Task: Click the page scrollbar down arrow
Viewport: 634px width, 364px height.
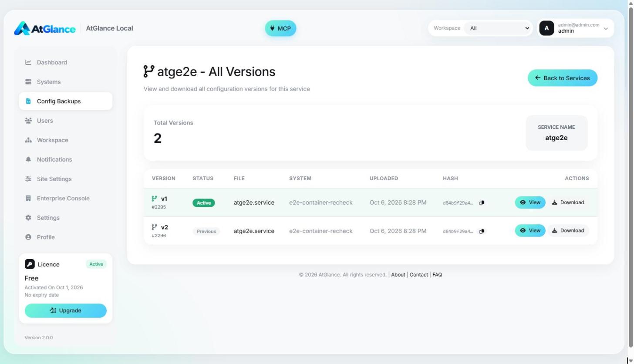Action: click(x=631, y=360)
